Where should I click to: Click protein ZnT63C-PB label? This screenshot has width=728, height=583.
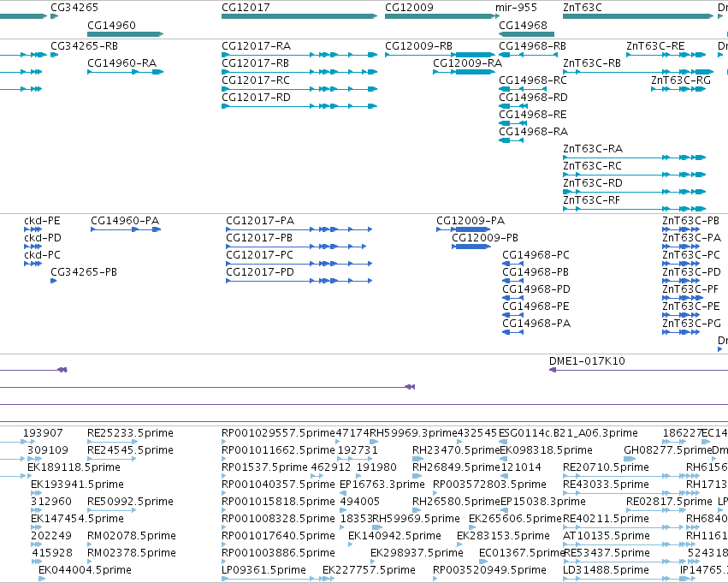[691, 221]
